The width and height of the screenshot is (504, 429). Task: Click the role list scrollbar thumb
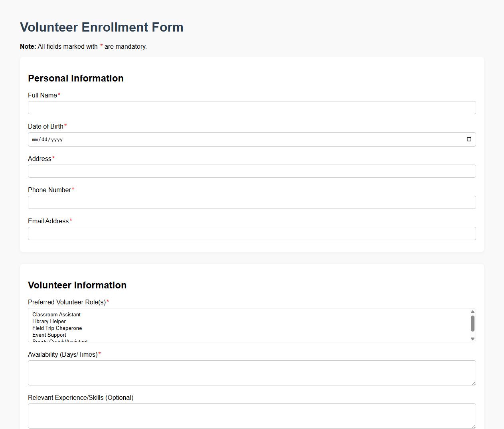472,324
